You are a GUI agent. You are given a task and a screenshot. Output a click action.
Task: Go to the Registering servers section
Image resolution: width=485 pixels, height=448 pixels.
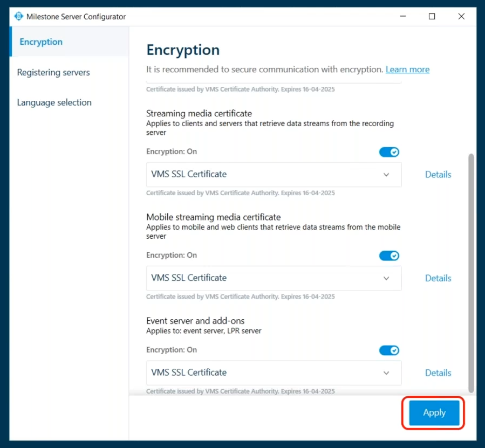coord(53,72)
